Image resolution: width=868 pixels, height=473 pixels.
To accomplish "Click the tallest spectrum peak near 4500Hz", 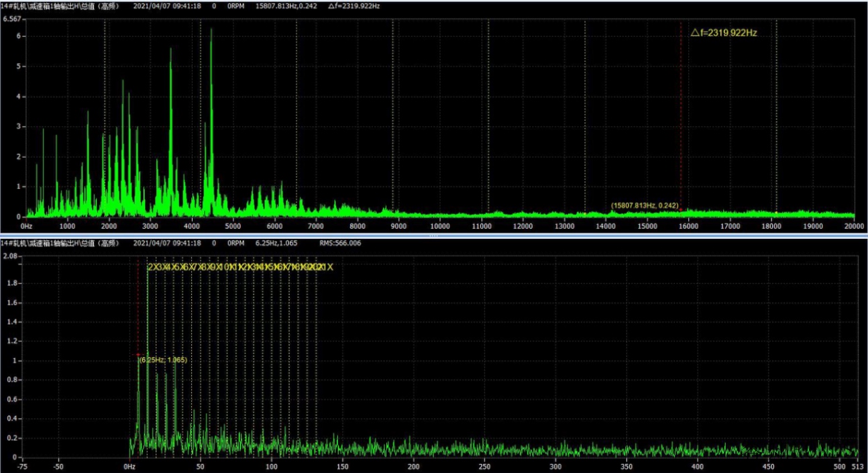I will [x=211, y=30].
